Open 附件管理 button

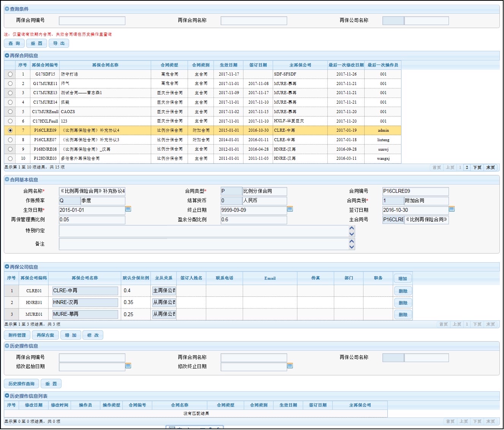(17, 335)
